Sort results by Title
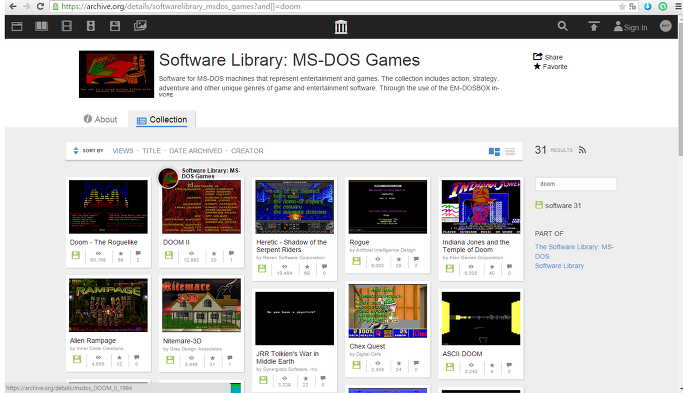This screenshot has width=683, height=393. pos(152,151)
